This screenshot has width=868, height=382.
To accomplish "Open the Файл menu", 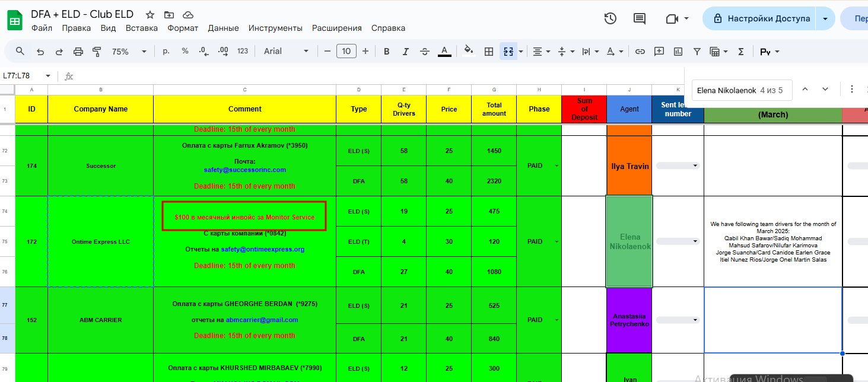I will coord(42,28).
